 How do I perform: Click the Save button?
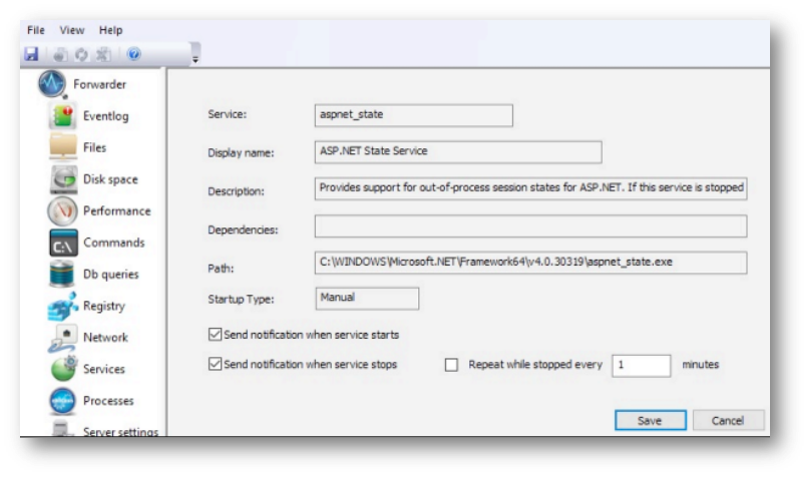[x=650, y=420]
